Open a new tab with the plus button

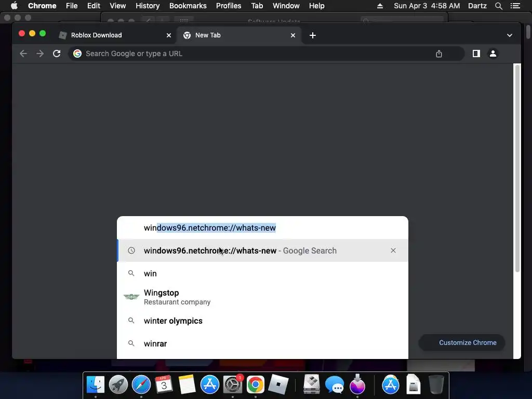point(312,35)
